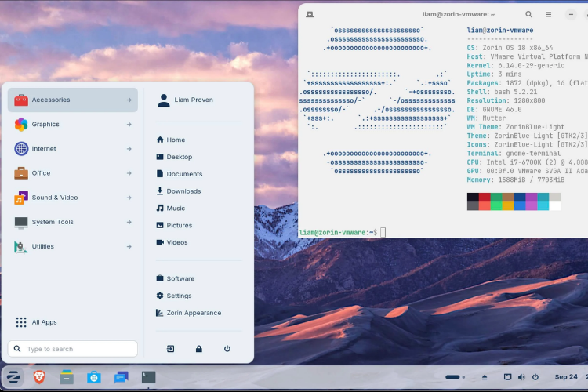Screen dimensions: 588x392
Task: Expand the Accessories arrow
Action: point(129,100)
